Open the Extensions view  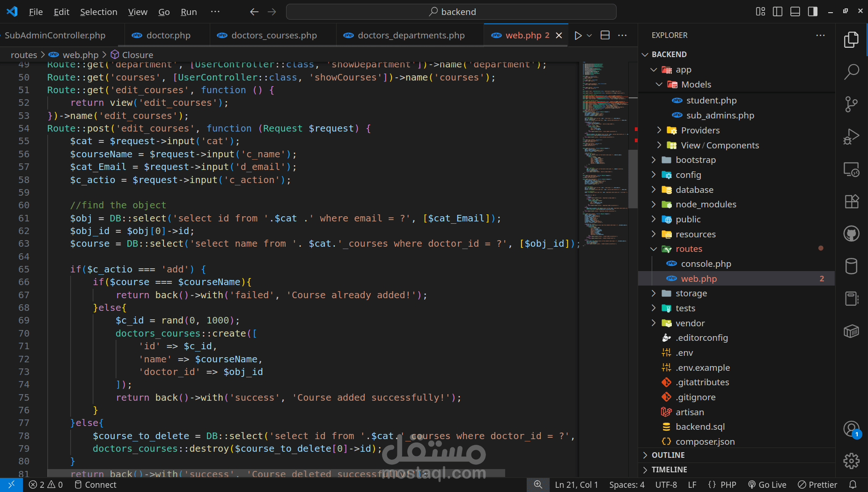coord(851,201)
